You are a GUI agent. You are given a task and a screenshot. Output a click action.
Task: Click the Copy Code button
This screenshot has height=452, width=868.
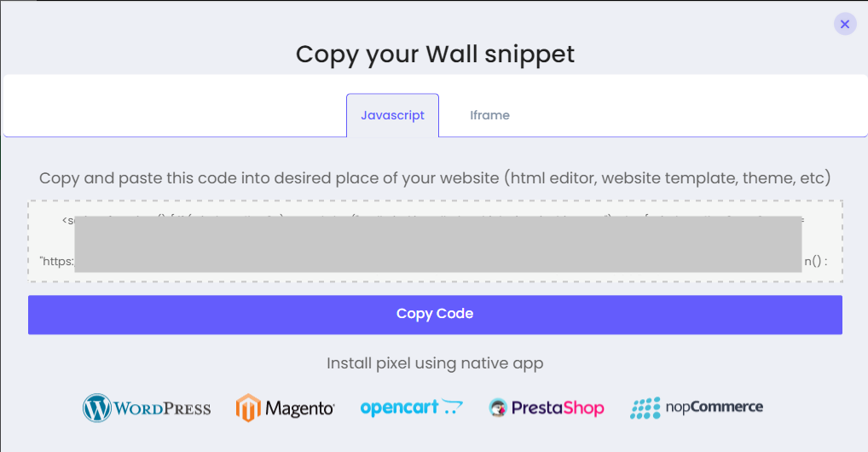tap(435, 315)
